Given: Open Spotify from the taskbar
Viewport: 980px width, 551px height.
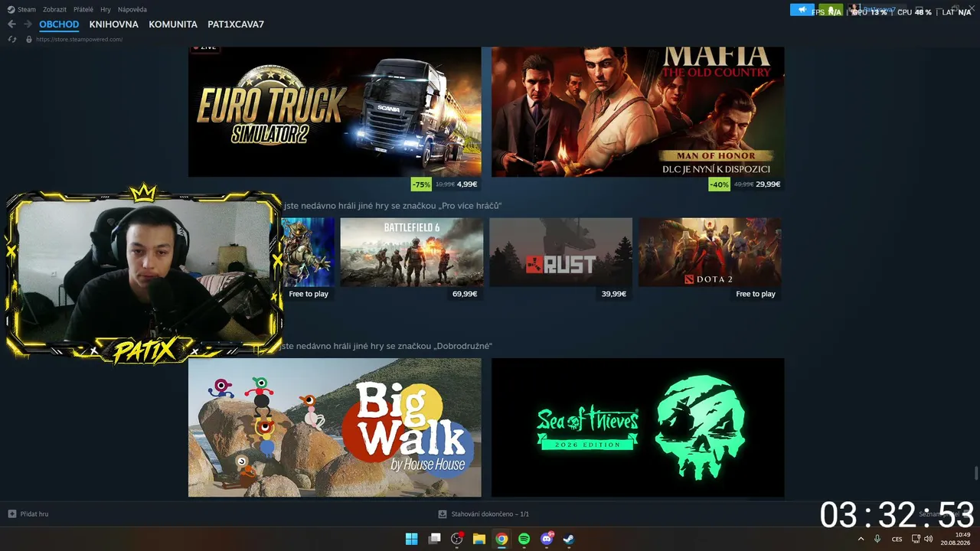Looking at the screenshot, I should click(524, 539).
